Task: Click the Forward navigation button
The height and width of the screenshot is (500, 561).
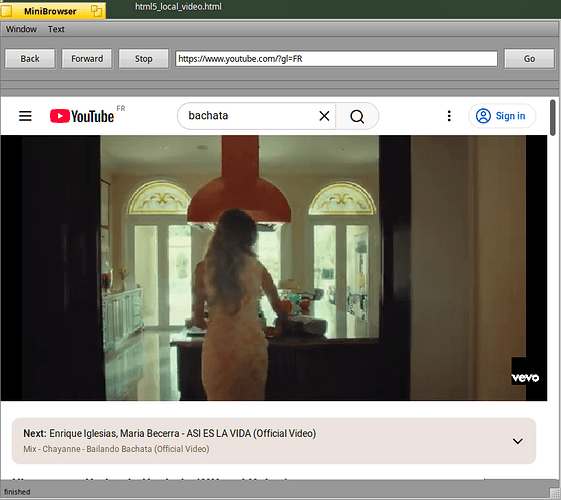Action: pyautogui.click(x=87, y=59)
